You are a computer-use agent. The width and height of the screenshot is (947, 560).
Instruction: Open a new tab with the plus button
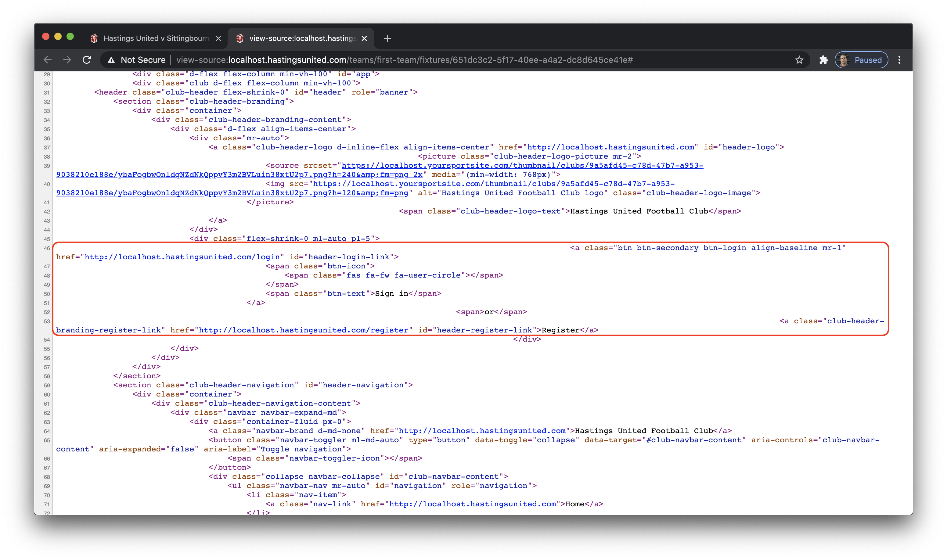pos(387,38)
